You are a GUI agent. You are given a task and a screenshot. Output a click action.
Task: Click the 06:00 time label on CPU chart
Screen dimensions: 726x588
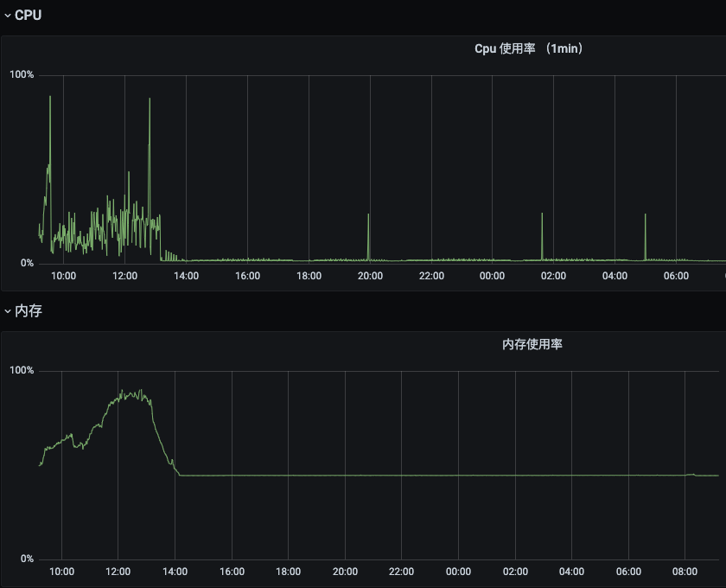(676, 276)
